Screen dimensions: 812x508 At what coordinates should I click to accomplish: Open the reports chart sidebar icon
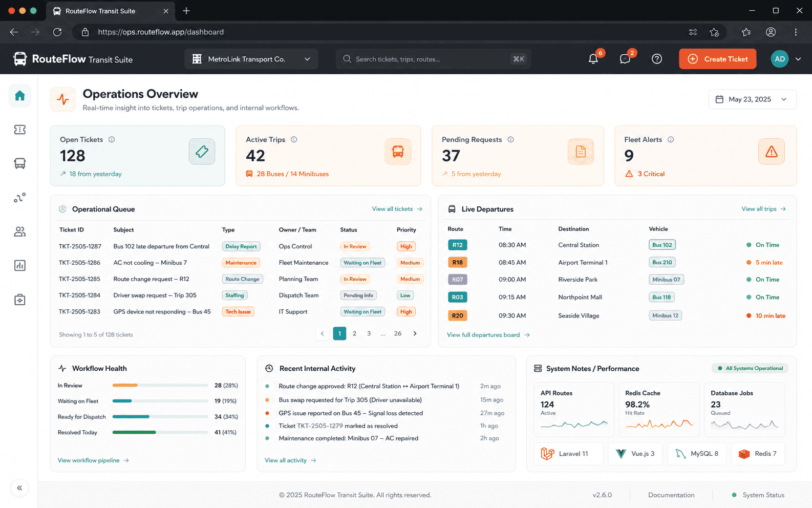tap(19, 265)
